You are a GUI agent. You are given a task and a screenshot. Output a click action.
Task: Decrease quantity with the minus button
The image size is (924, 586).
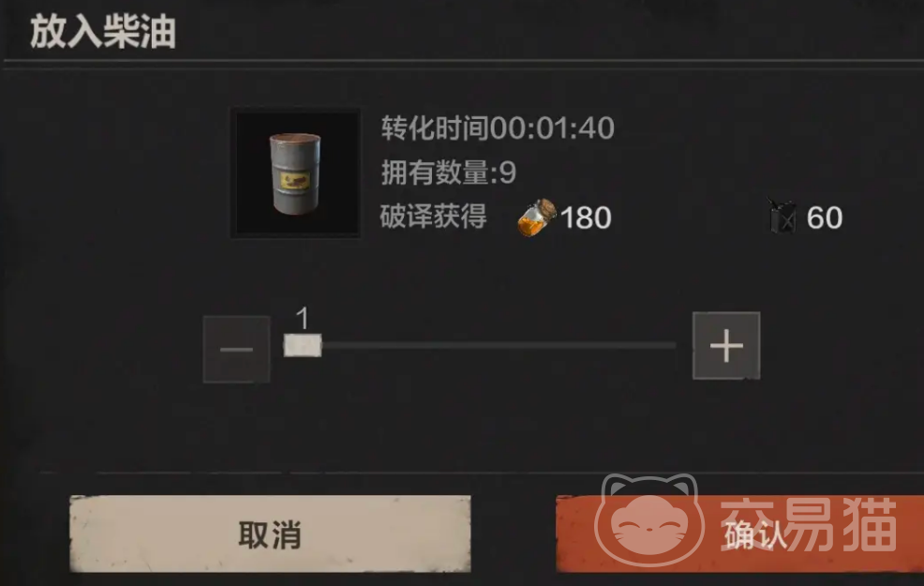tap(236, 349)
